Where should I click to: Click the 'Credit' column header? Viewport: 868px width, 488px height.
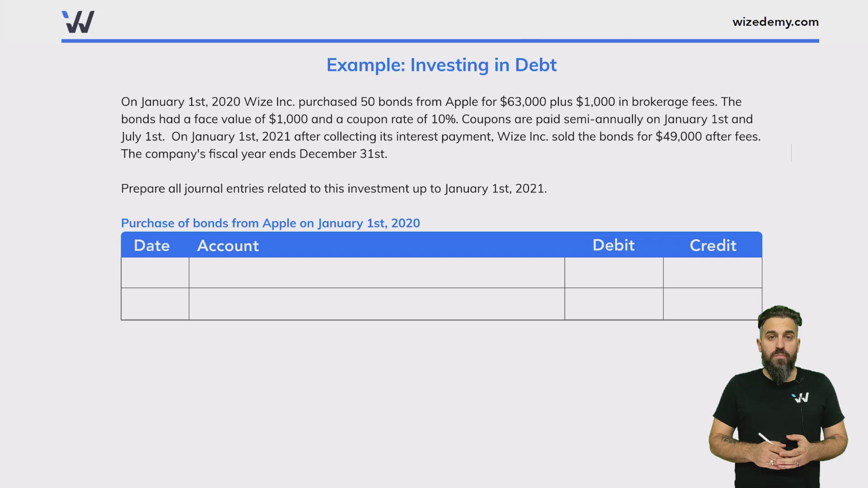[x=712, y=245]
